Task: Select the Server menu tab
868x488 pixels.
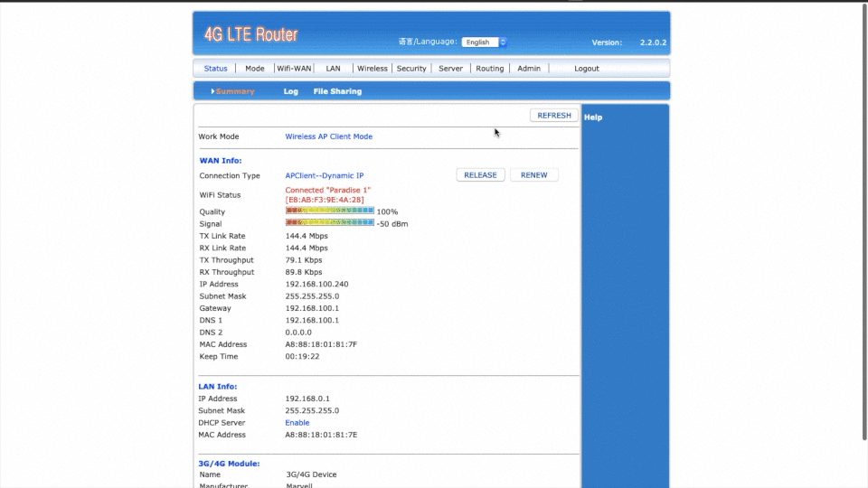Action: pyautogui.click(x=450, y=69)
